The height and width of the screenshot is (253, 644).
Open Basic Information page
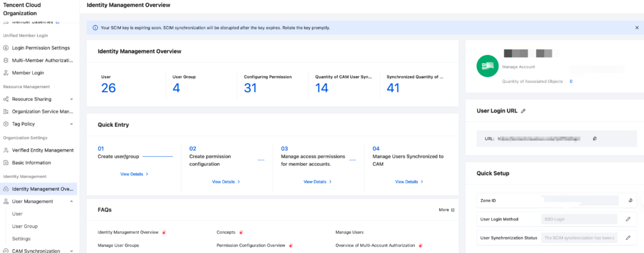click(x=31, y=163)
